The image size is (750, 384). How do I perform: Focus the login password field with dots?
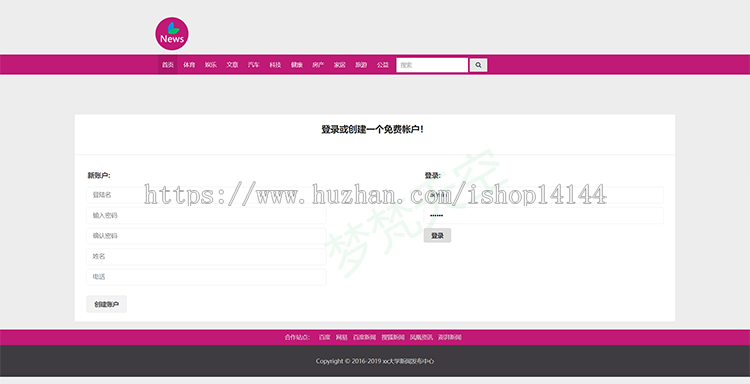click(543, 216)
